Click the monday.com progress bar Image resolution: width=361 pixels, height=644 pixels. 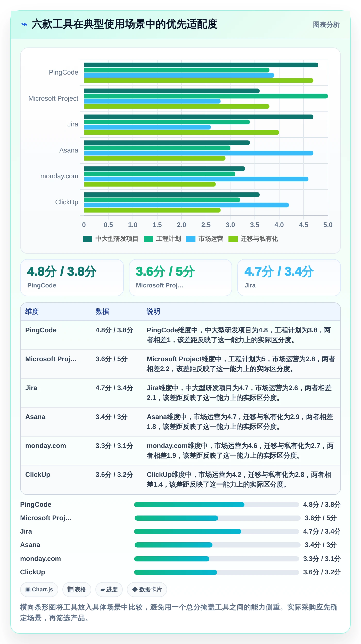click(x=216, y=559)
